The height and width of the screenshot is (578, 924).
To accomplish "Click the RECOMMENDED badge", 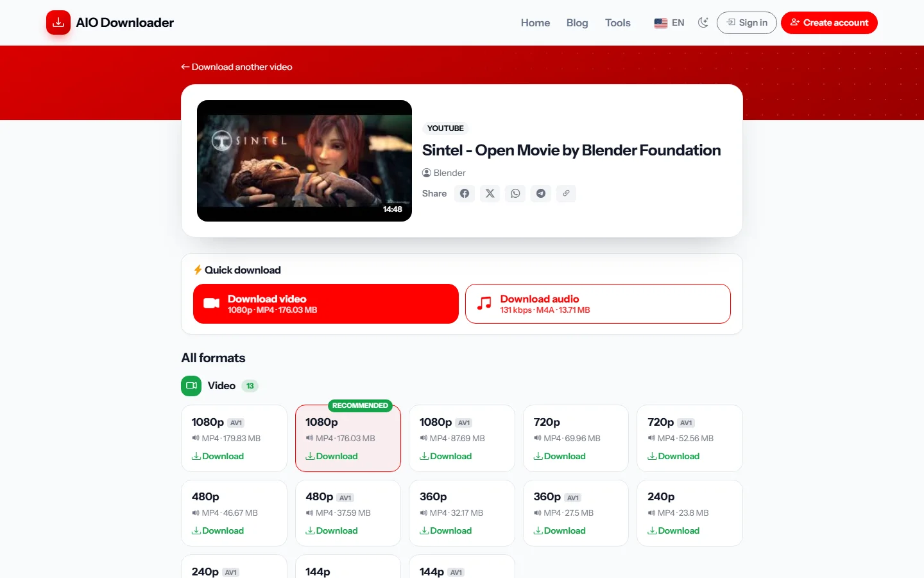I will (360, 405).
